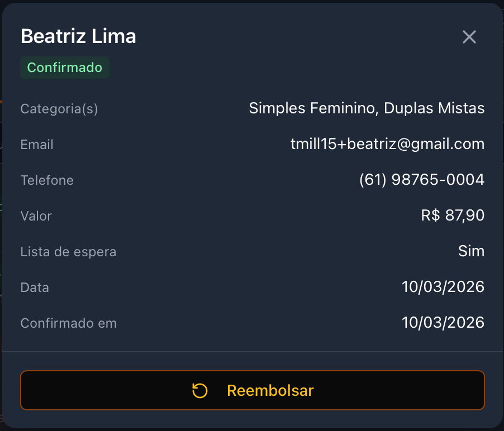The width and height of the screenshot is (504, 431).
Task: Click the Email row label
Action: (x=37, y=144)
